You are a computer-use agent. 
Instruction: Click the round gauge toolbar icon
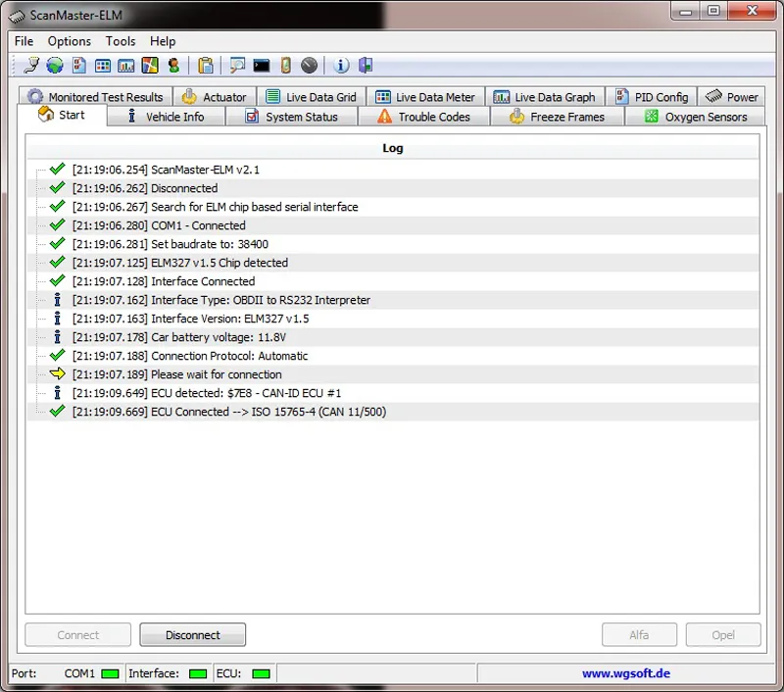[x=310, y=66]
